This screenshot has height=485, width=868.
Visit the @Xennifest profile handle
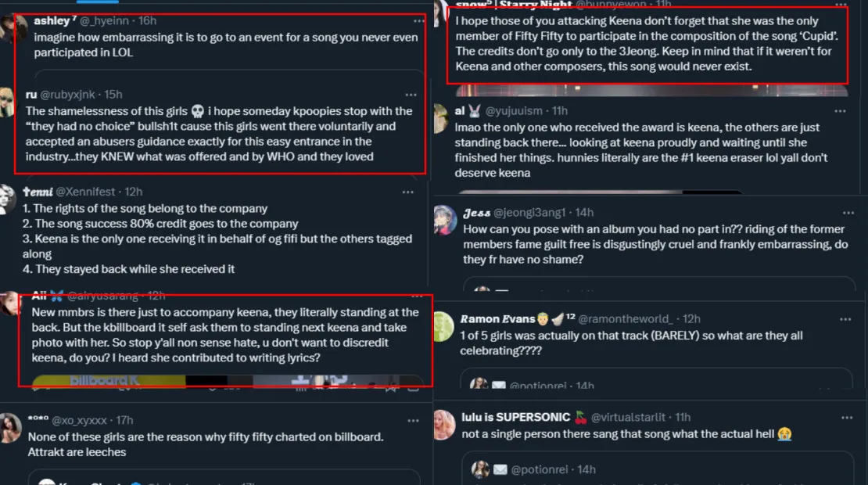click(x=87, y=192)
